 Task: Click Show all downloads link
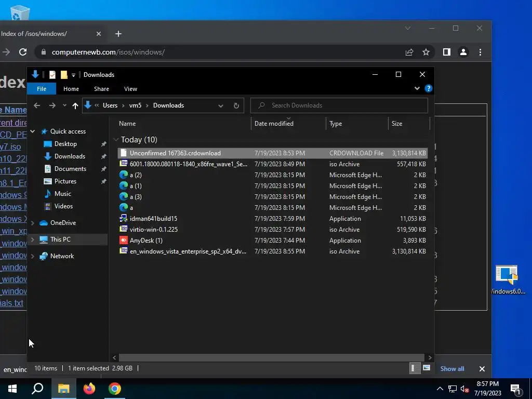(452, 369)
